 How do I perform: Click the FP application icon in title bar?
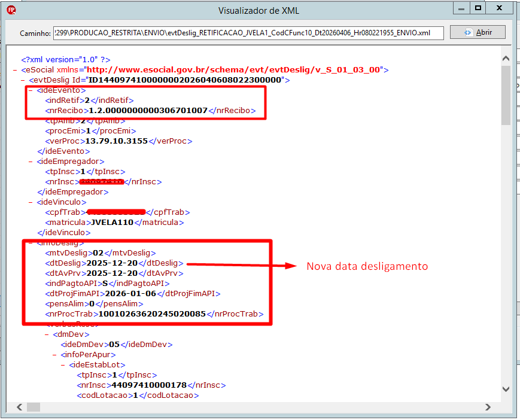click(11, 10)
